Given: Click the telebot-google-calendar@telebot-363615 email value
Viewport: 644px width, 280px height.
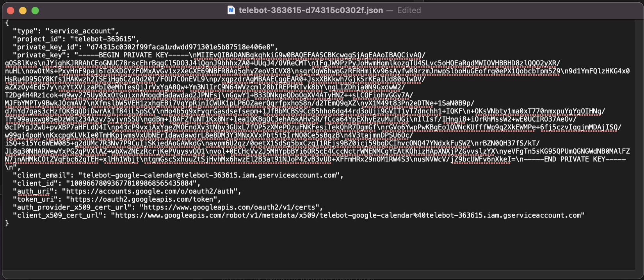Looking at the screenshot, I should [208, 175].
